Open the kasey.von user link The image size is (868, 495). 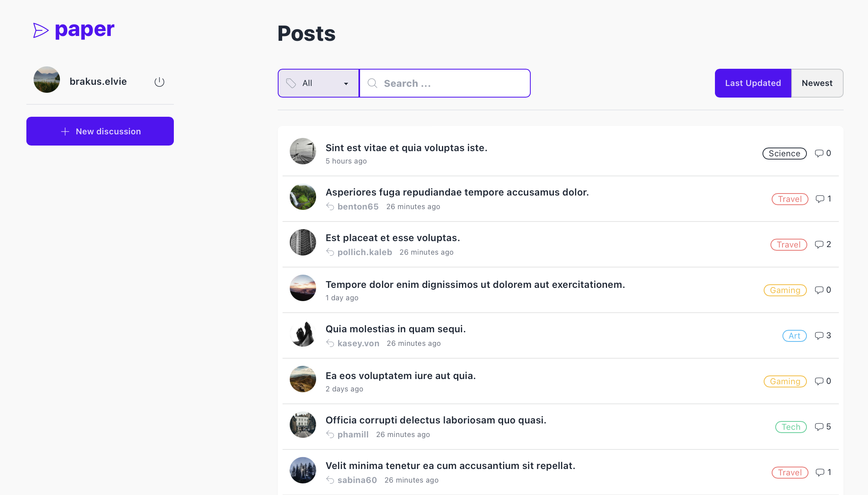[x=358, y=343]
